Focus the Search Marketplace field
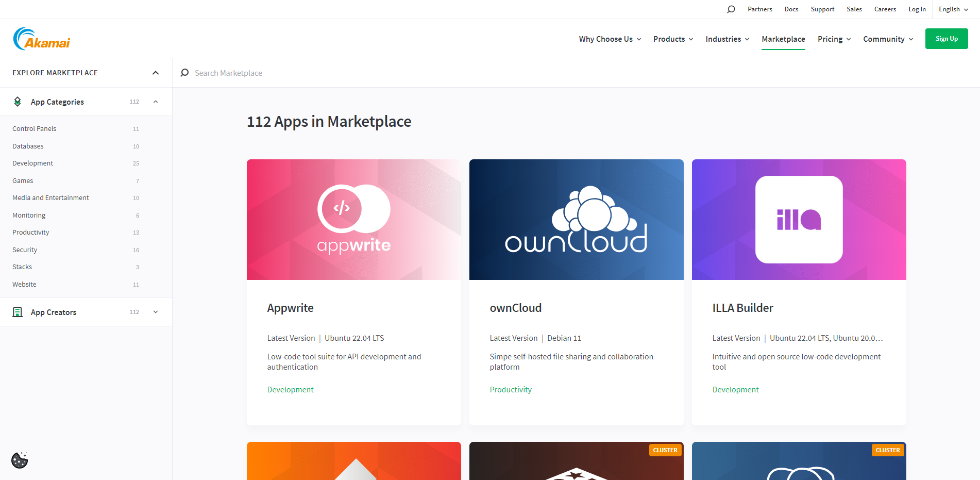Screen dimensions: 980x480 coord(576,73)
